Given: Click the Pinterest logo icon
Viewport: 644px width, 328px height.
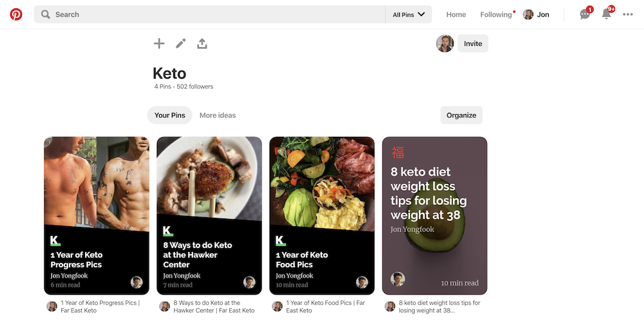Looking at the screenshot, I should pos(16,14).
